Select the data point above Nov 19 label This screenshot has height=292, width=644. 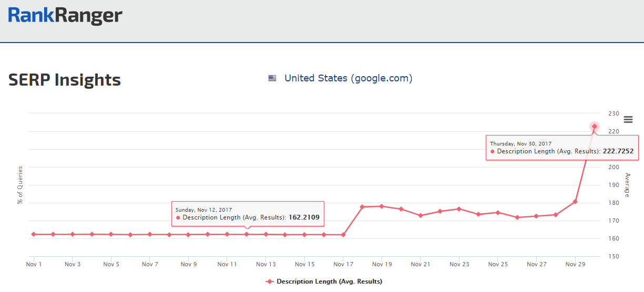point(382,206)
